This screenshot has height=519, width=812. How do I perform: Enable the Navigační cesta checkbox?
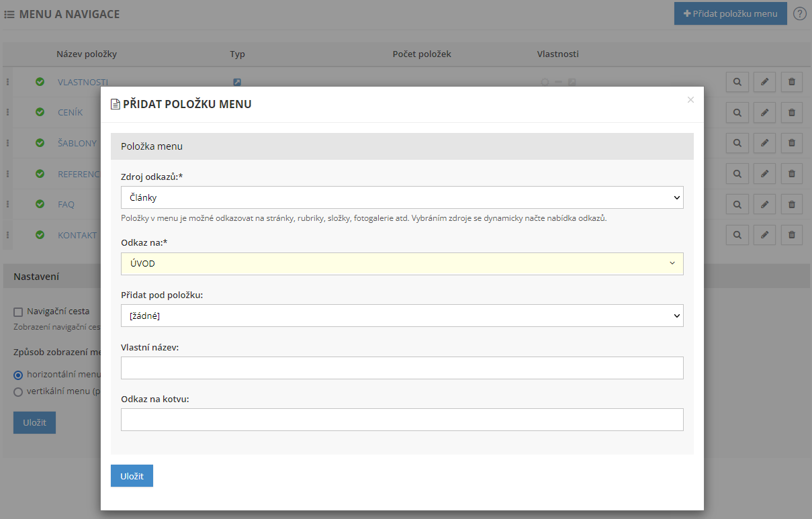18,312
